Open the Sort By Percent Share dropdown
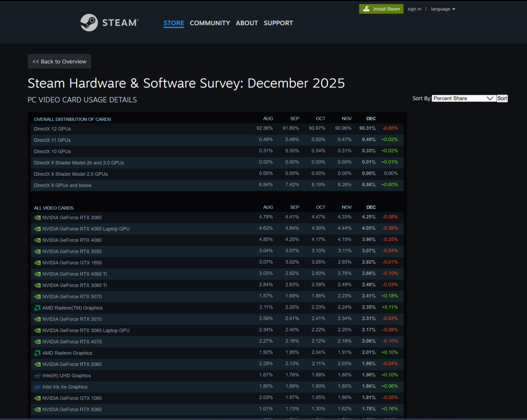Image resolution: width=527 pixels, height=420 pixels. 464,98
